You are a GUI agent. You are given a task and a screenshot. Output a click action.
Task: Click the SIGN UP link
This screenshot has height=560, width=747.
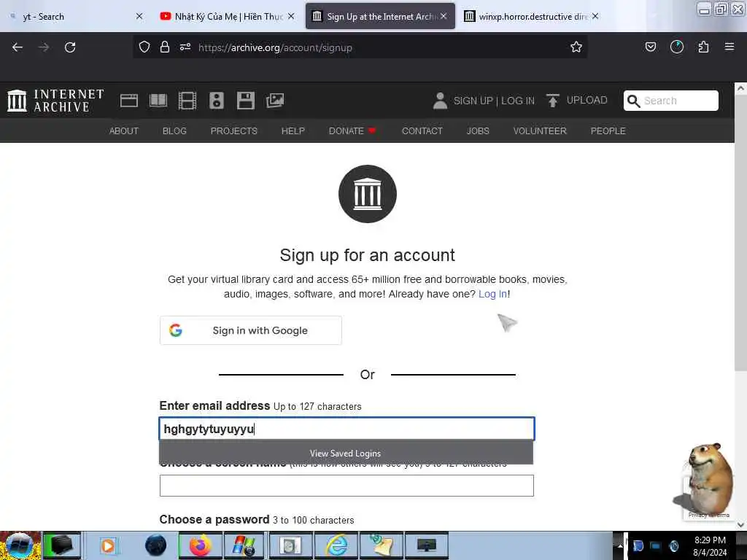473,101
